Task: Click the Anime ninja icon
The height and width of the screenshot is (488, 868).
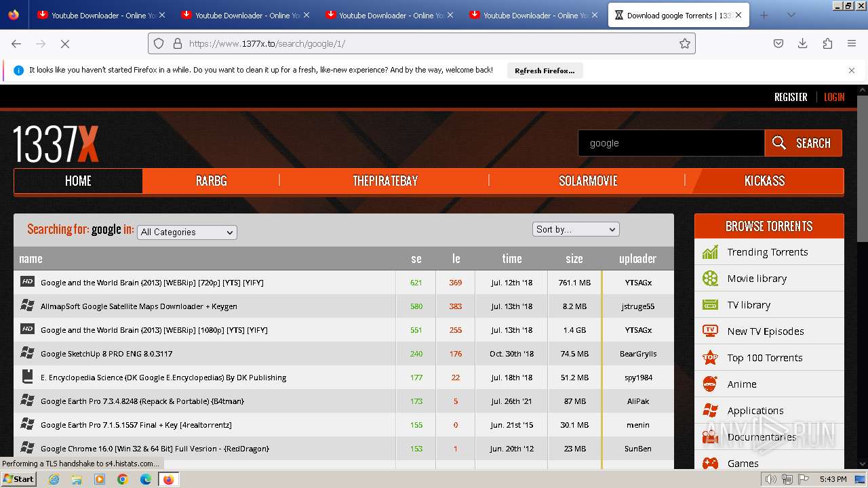Action: click(710, 384)
